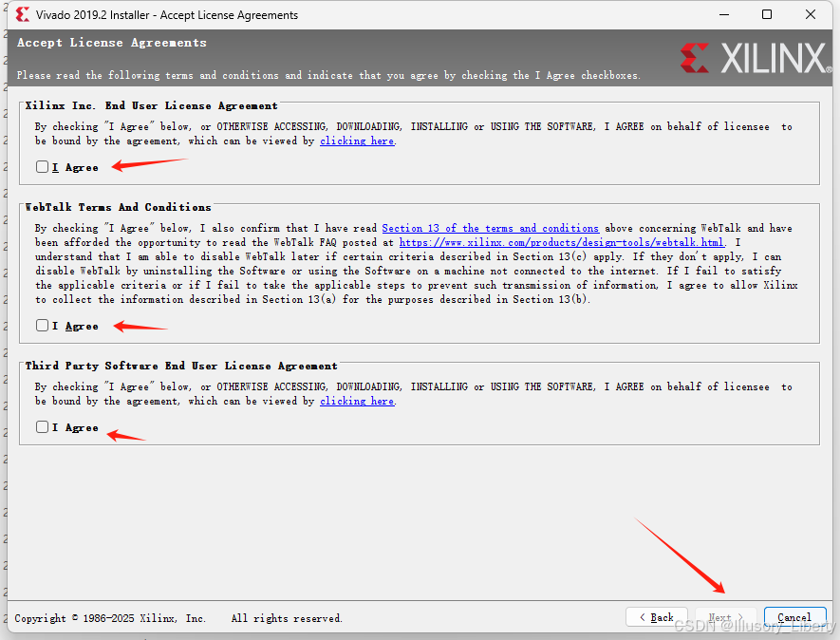Check I Agree under WebTalk Terms And Conditions
This screenshot has width=840, height=640.
pos(43,326)
